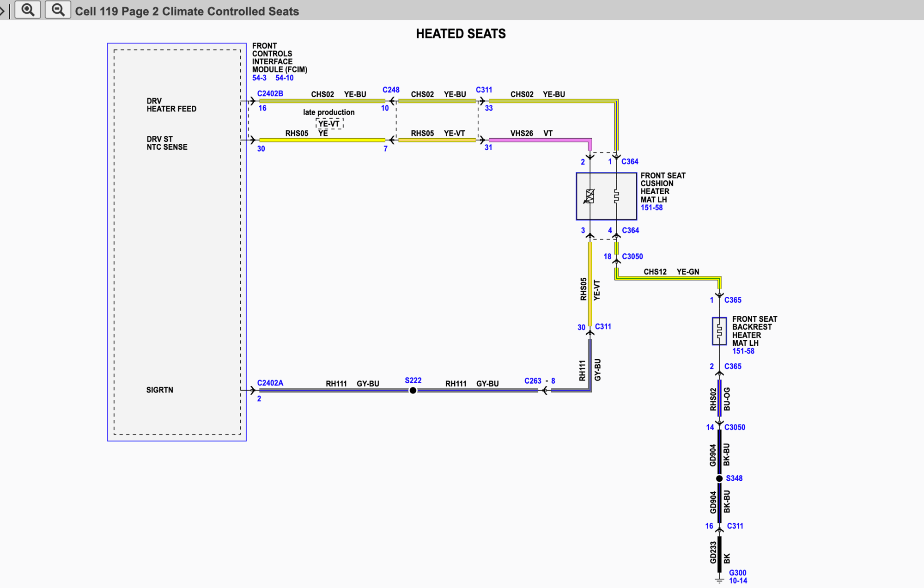This screenshot has height=588, width=924.
Task: Click the zoom in magnifier button
Action: (x=28, y=10)
